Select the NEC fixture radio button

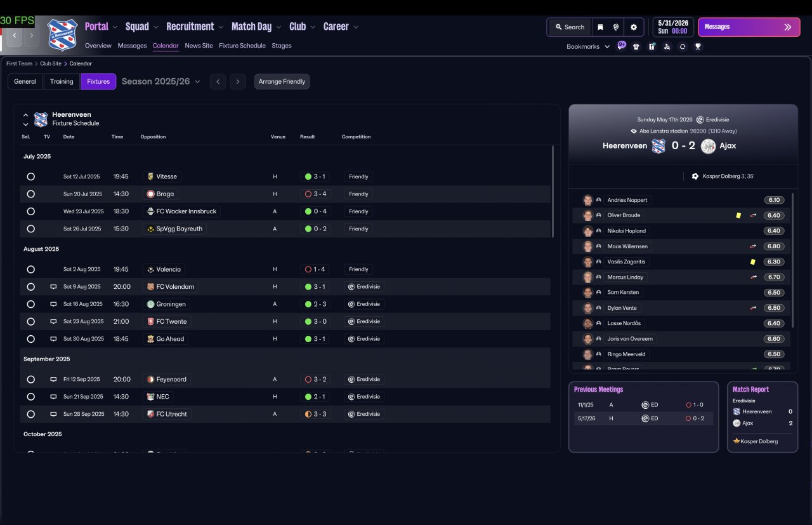30,397
